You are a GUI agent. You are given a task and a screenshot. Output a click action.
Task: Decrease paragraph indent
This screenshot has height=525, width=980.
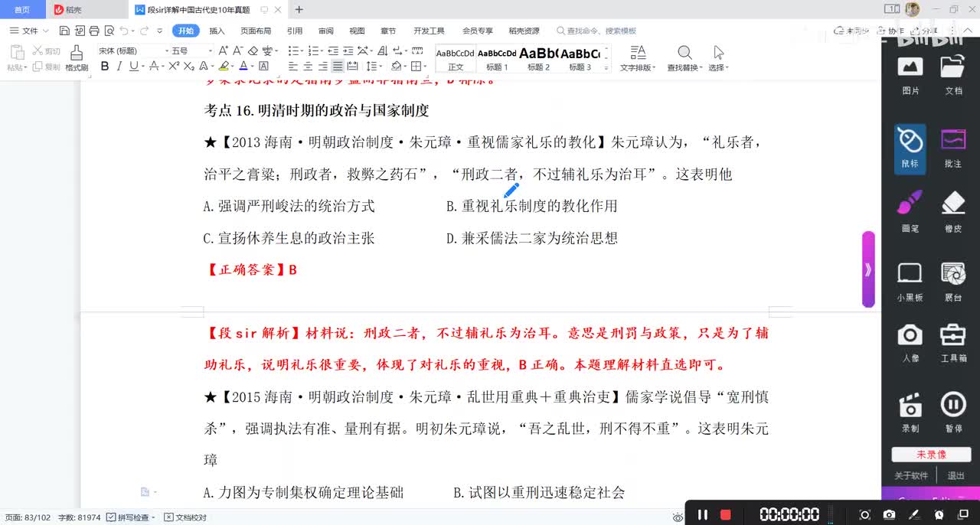pos(335,51)
